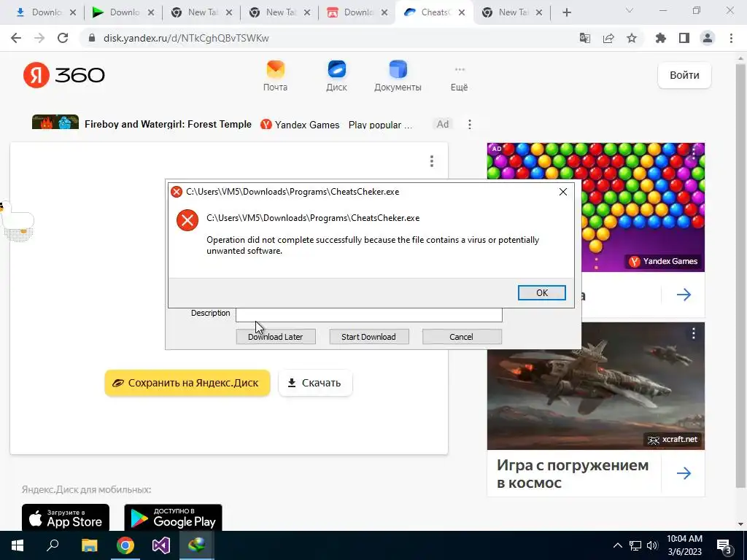This screenshot has height=560, width=747.
Task: Click the arrow beside the bubble game ad
Action: [684, 295]
